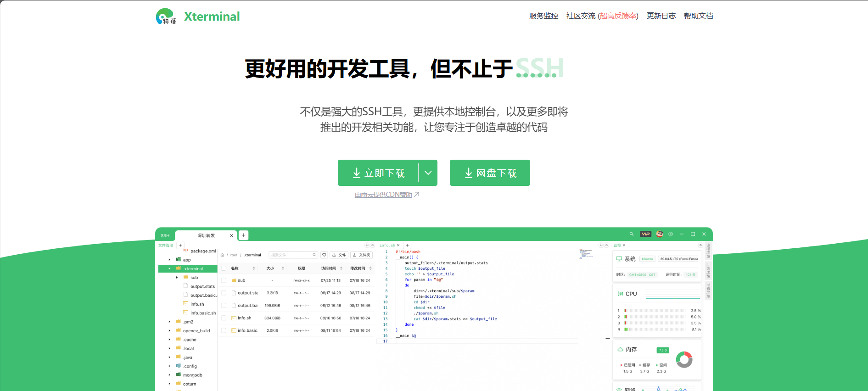The image size is (868, 391).
Task: Expand the .pm2 folder in the tree
Action: pos(169,322)
